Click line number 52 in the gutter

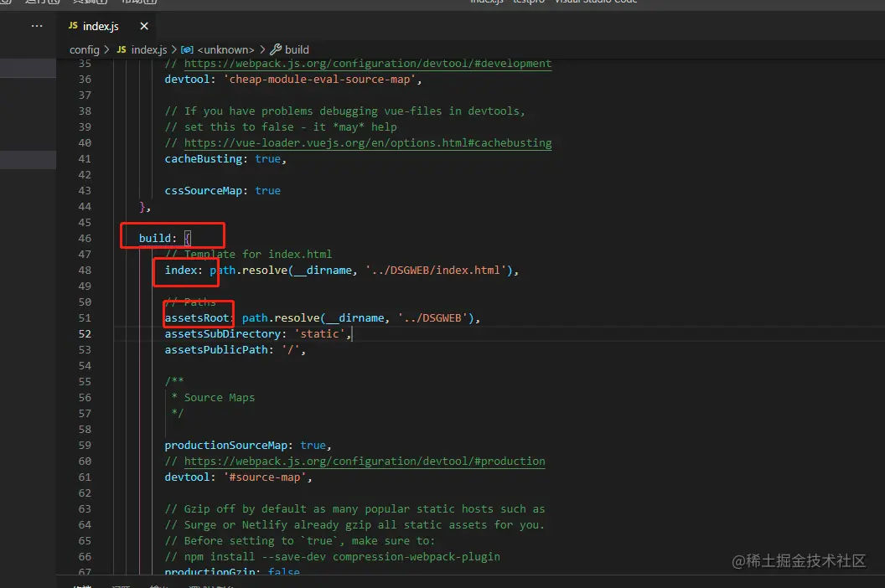coord(85,333)
